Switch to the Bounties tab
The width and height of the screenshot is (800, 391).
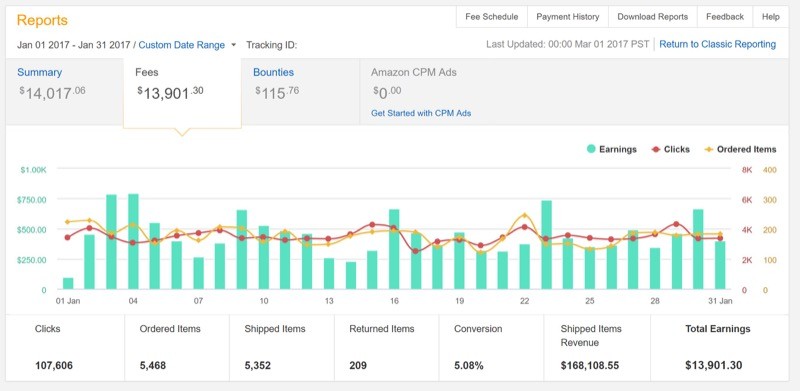[x=300, y=91]
